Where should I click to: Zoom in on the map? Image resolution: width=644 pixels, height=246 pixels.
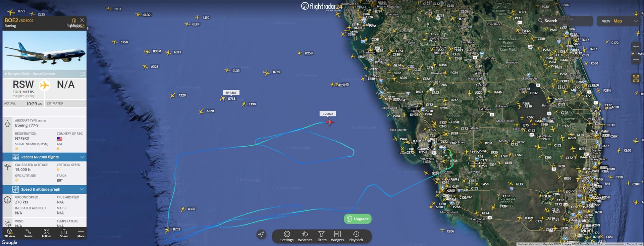pyautogui.click(x=636, y=47)
